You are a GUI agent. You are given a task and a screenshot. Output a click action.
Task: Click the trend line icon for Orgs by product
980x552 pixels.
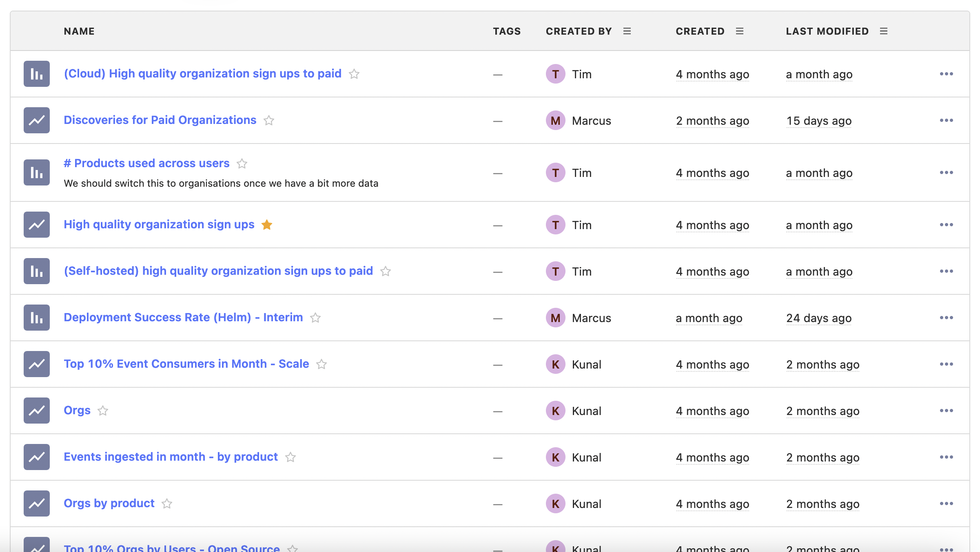coord(37,503)
